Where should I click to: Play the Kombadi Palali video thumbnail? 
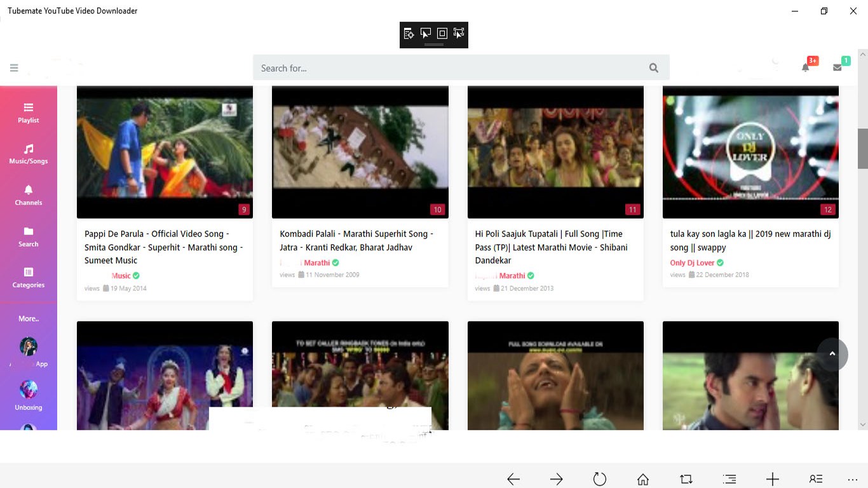360,152
